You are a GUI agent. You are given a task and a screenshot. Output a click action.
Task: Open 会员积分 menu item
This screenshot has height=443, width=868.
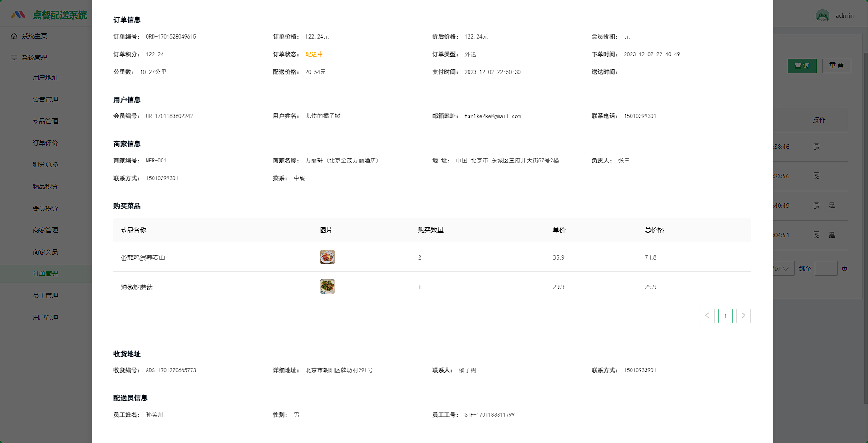point(46,208)
